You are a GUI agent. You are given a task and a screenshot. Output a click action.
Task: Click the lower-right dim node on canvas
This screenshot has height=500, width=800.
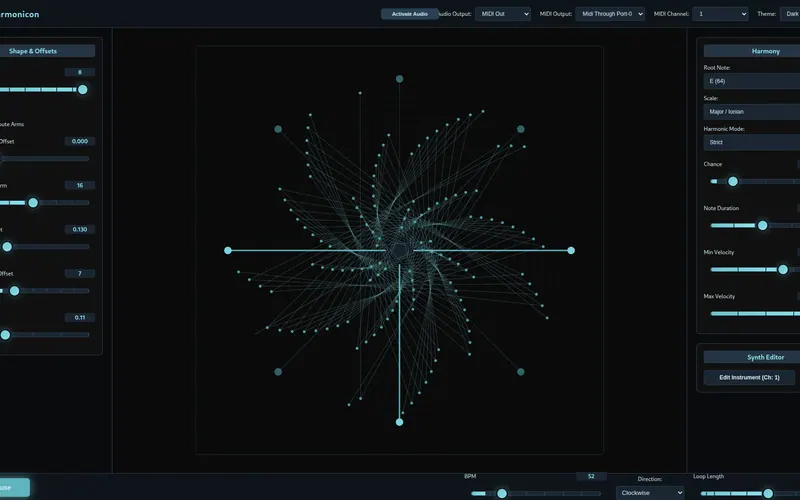[x=520, y=372]
